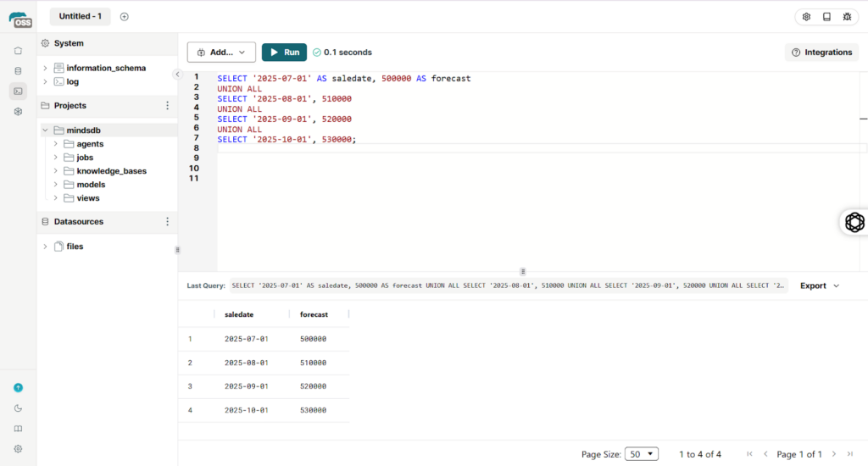Collapse the left navigation panel arrow
The image size is (868, 466).
tap(177, 75)
